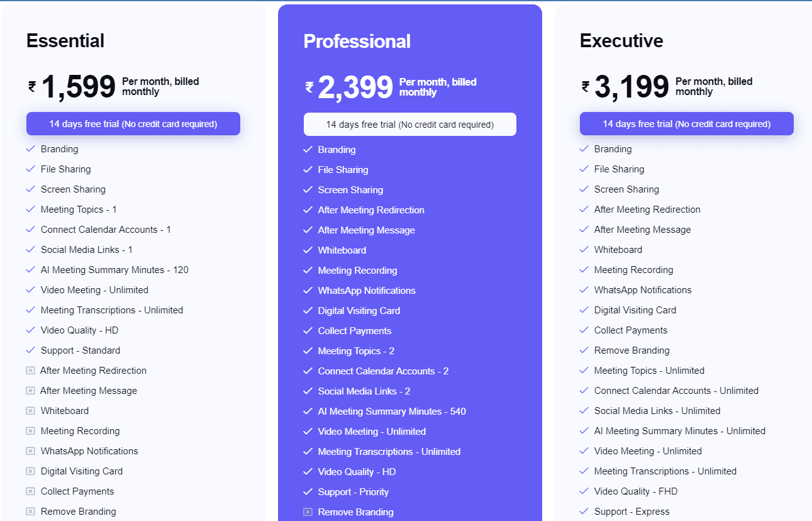
Task: Click the checkmark beside Video Quality - FHD
Action: [x=584, y=491]
